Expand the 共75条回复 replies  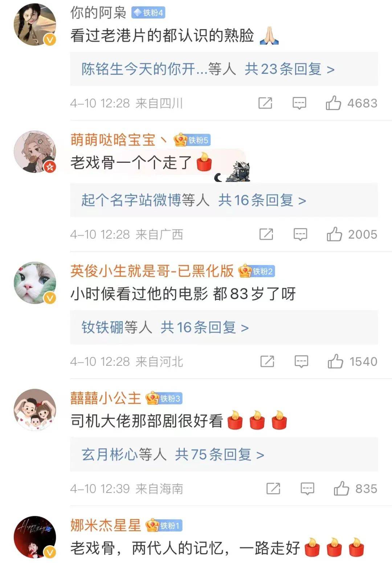click(219, 454)
